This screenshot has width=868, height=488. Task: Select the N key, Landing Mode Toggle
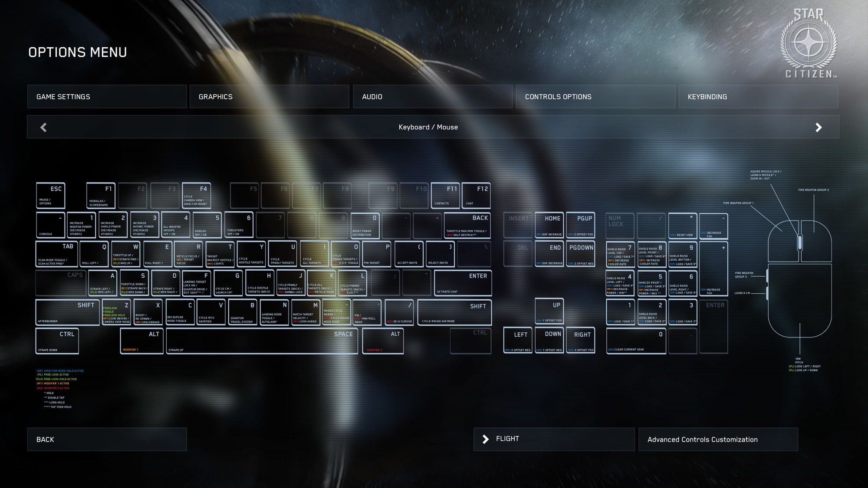(274, 312)
